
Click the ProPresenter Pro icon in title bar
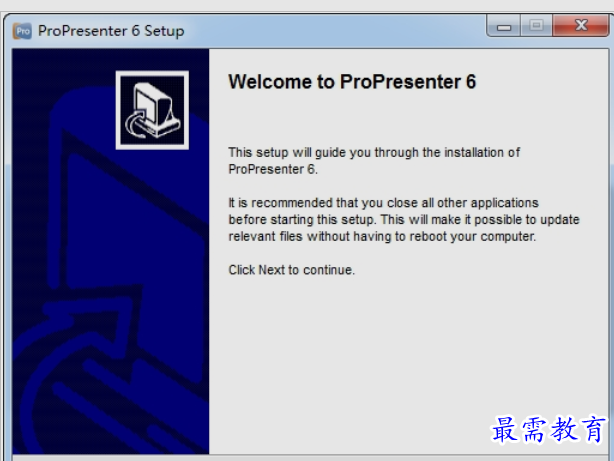pyautogui.click(x=22, y=31)
